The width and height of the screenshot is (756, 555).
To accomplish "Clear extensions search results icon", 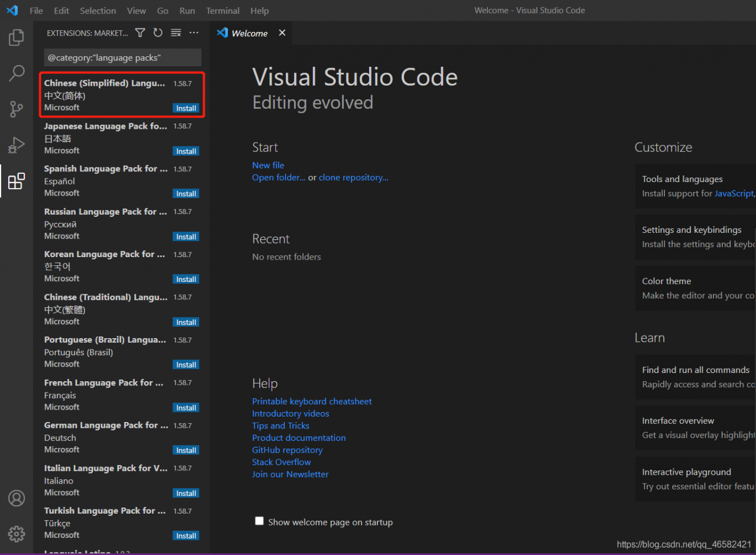I will 176,33.
